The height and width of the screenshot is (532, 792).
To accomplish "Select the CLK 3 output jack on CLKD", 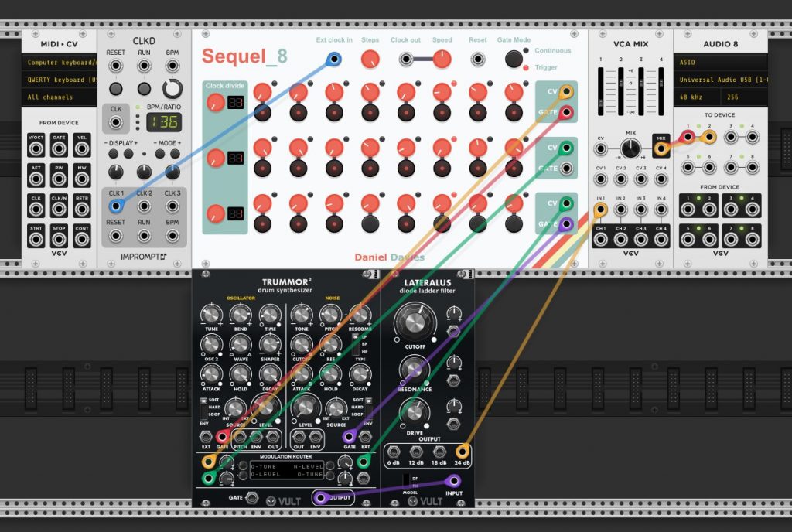I will pos(172,206).
